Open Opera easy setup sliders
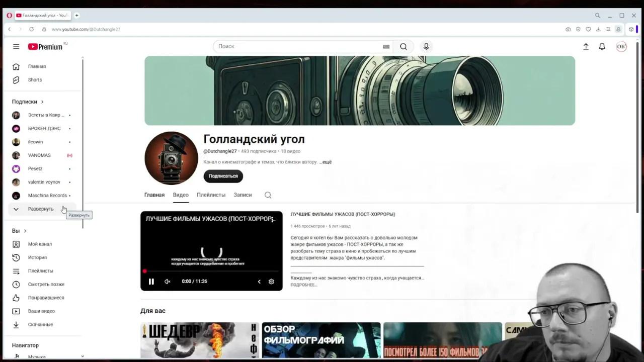 tap(608, 29)
